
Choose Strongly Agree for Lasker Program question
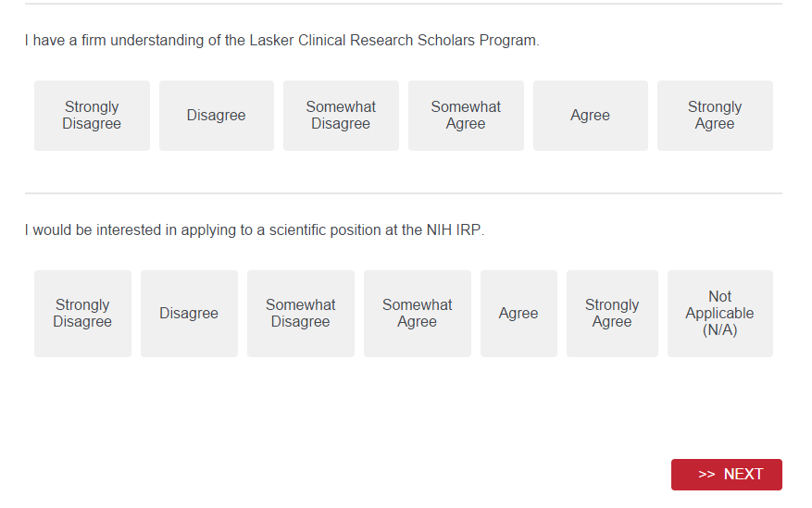pos(715,116)
